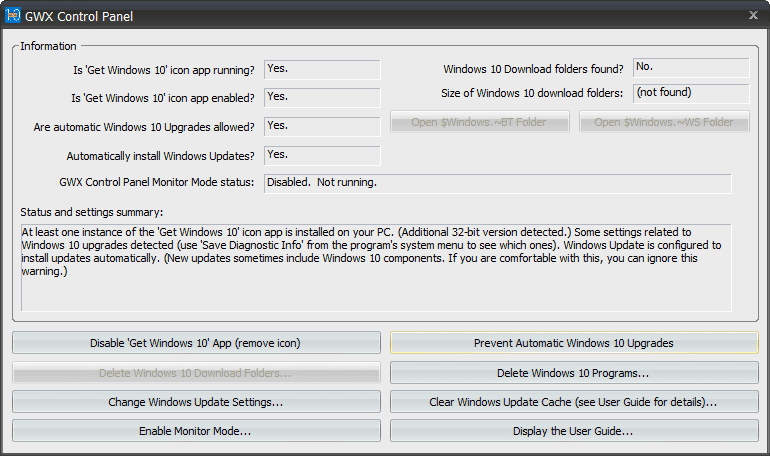Image resolution: width=770 pixels, height=456 pixels.
Task: Click Disable 'Get Windows 10' App button
Action: pos(196,343)
